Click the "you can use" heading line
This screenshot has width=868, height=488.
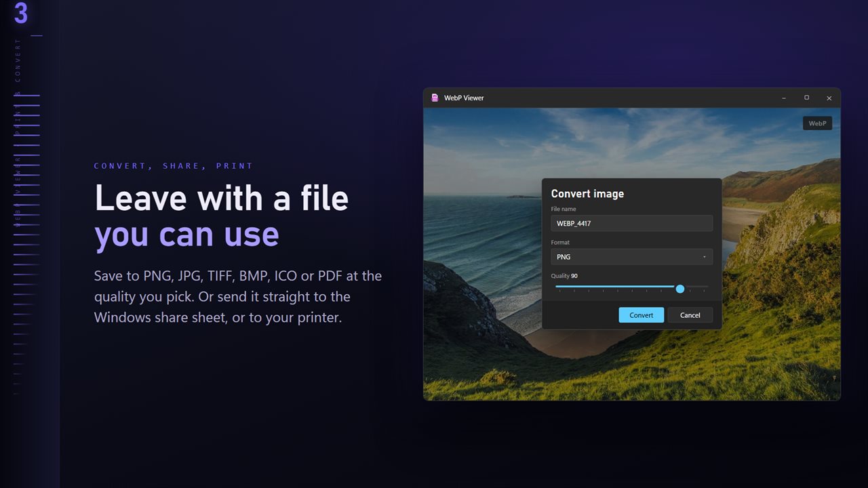pos(186,234)
